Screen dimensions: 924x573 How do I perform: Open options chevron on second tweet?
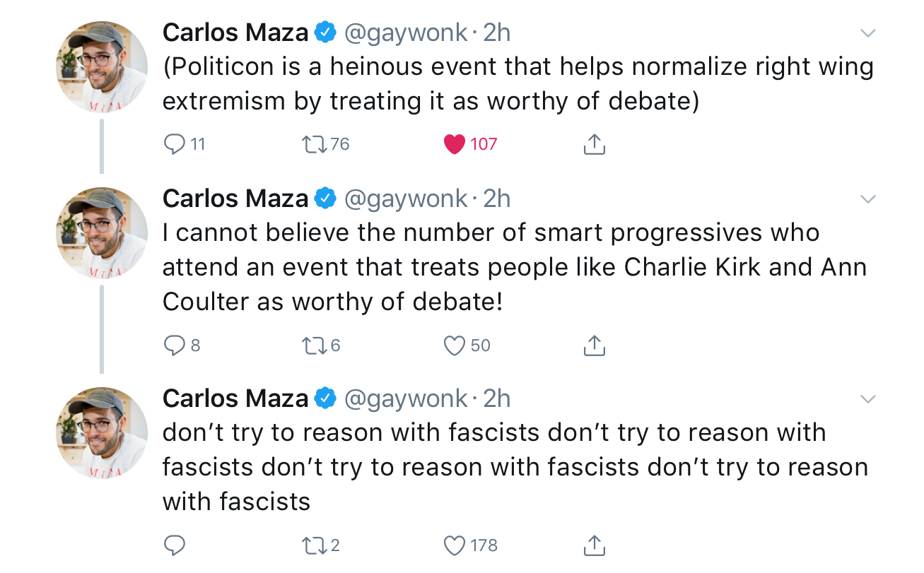[867, 200]
